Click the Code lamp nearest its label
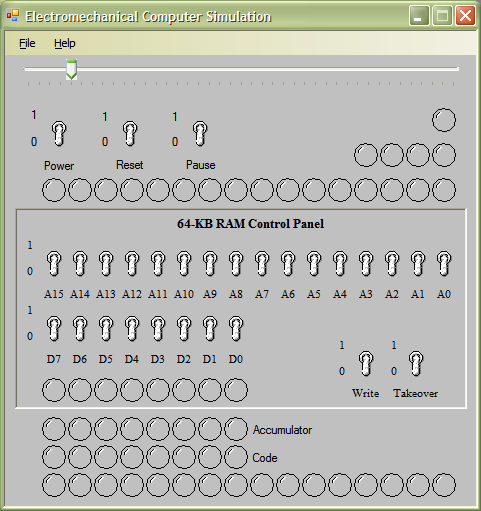This screenshot has height=511, width=481. tap(236, 457)
